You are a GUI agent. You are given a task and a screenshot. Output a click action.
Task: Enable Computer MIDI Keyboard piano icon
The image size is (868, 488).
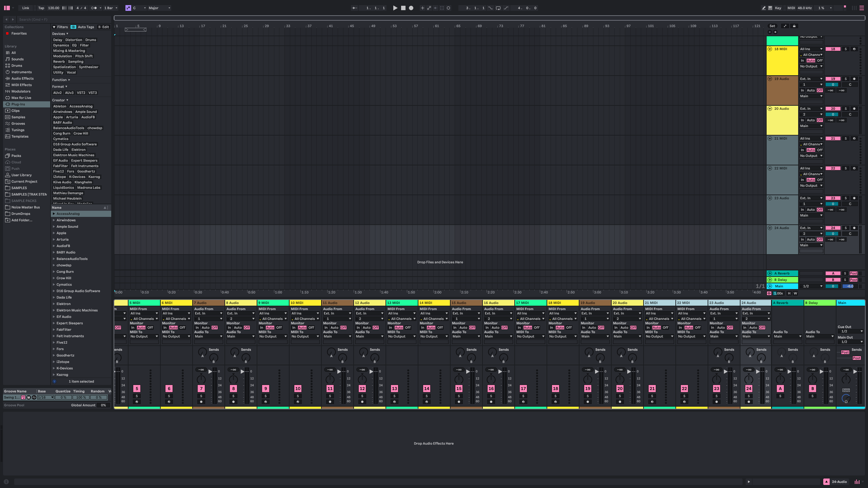coord(770,8)
